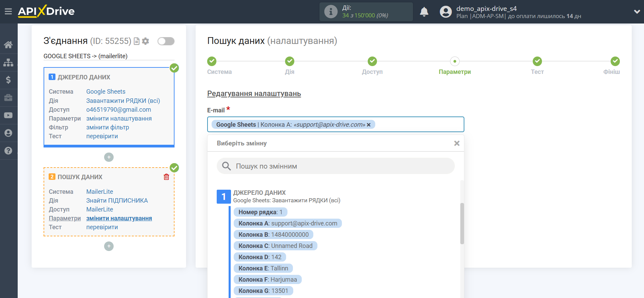Open the o46519790@gmail.com access link
This screenshot has height=298, width=644.
119,110
